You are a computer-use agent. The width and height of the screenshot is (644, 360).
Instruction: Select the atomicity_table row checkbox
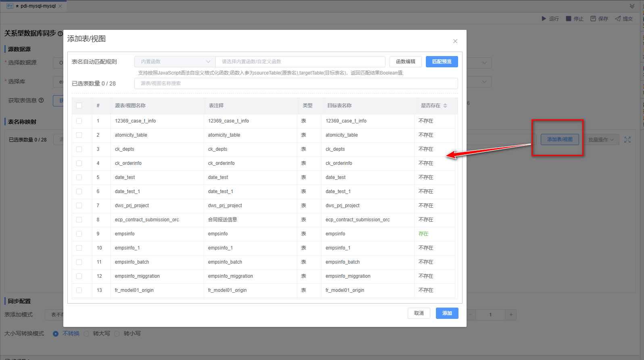79,135
